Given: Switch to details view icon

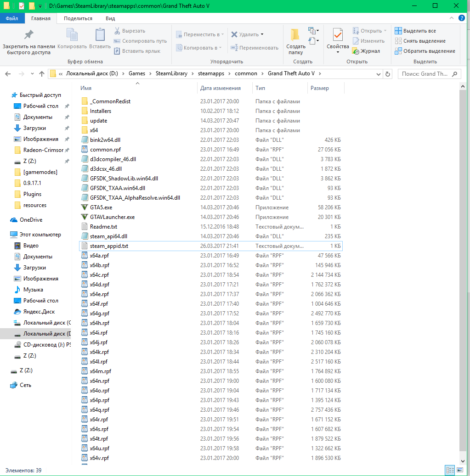Looking at the screenshot, I should tap(450, 470).
